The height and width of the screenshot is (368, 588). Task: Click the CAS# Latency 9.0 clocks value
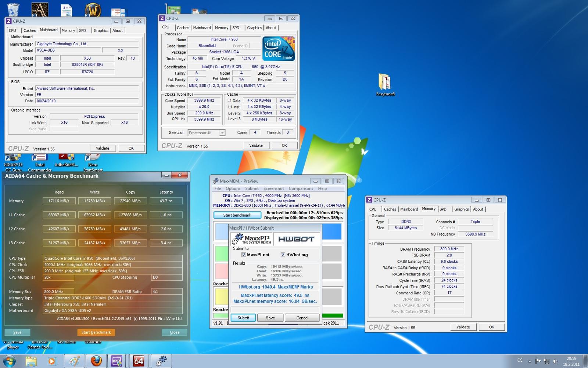coord(449,262)
